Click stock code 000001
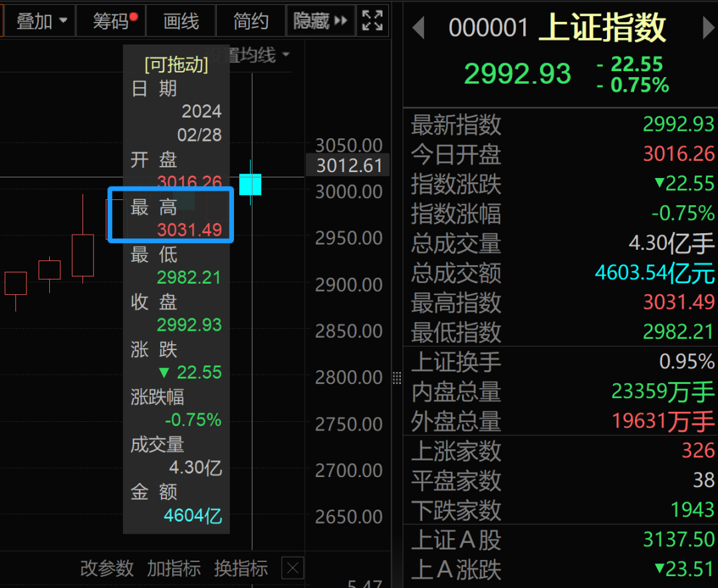Image resolution: width=718 pixels, height=588 pixels. click(488, 28)
